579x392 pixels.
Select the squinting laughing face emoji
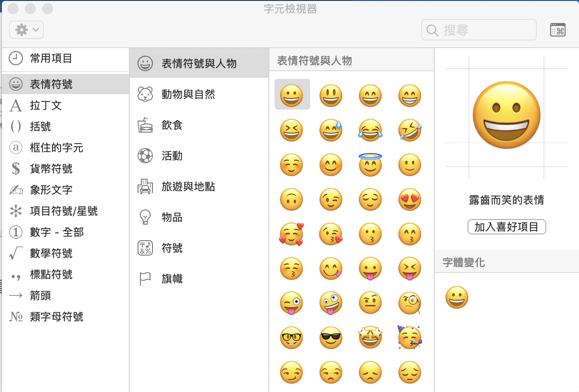click(292, 130)
